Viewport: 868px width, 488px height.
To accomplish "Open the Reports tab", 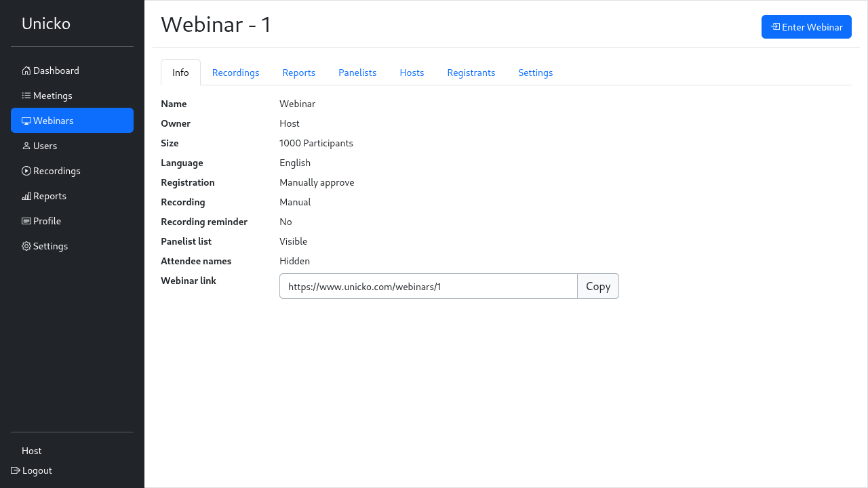I will point(299,73).
